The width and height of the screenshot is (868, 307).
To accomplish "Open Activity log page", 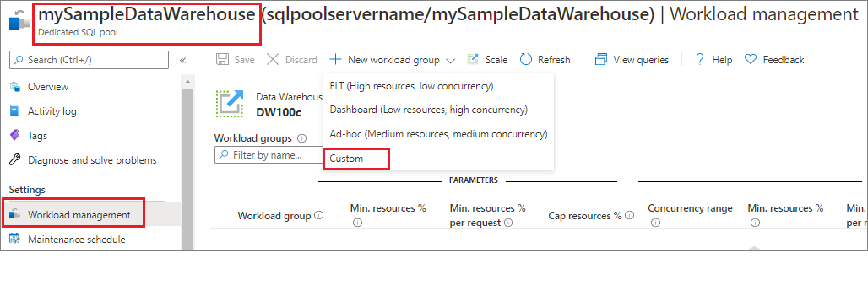I will pos(52,111).
